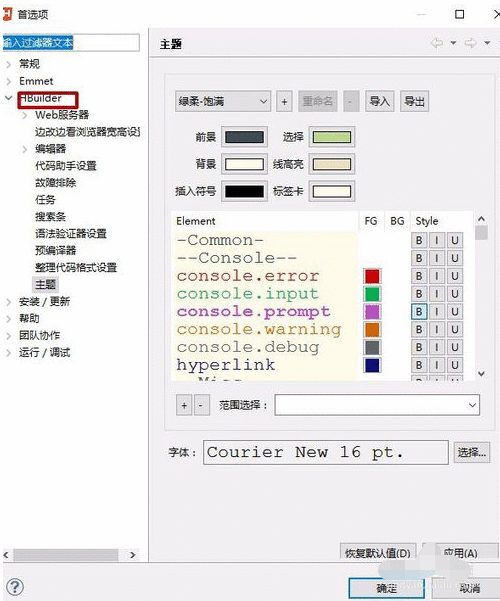Image resolution: width=500 pixels, height=601 pixels.
Task: Toggle italic for -Common- row
Action: point(437,240)
